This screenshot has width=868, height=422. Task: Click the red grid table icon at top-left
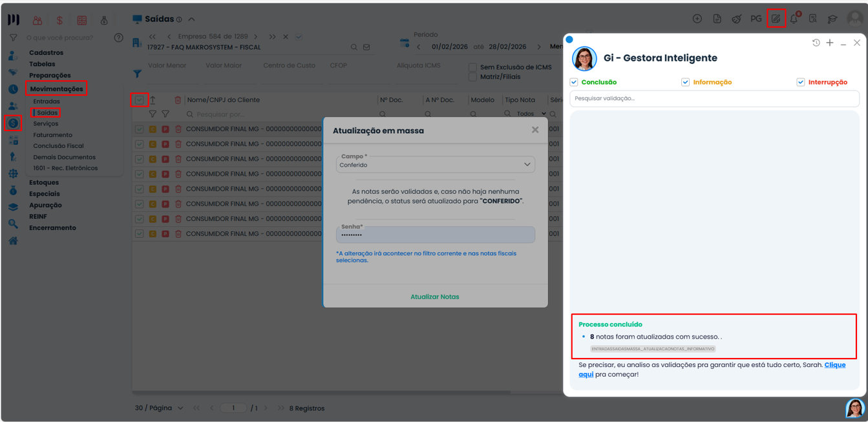[81, 20]
